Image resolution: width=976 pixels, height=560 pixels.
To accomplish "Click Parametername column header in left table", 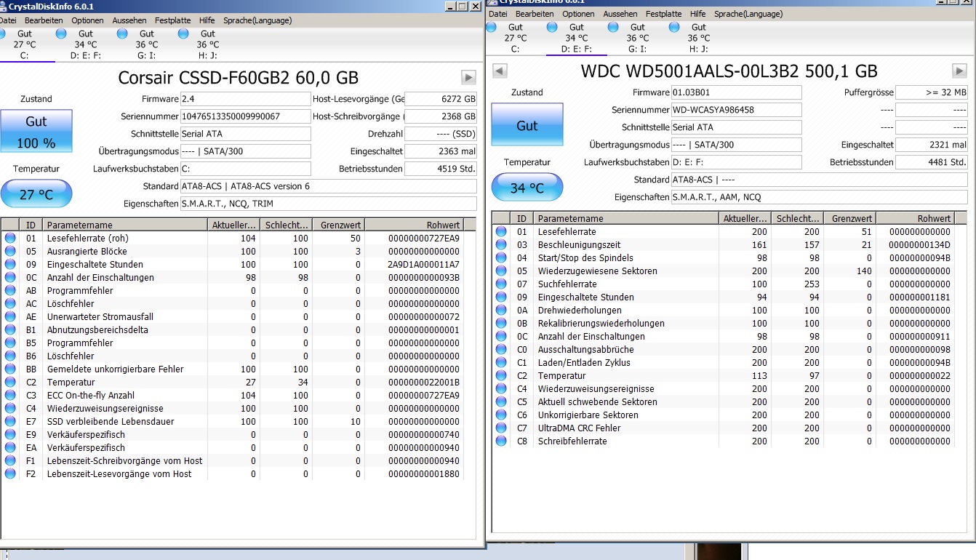I will (125, 225).
